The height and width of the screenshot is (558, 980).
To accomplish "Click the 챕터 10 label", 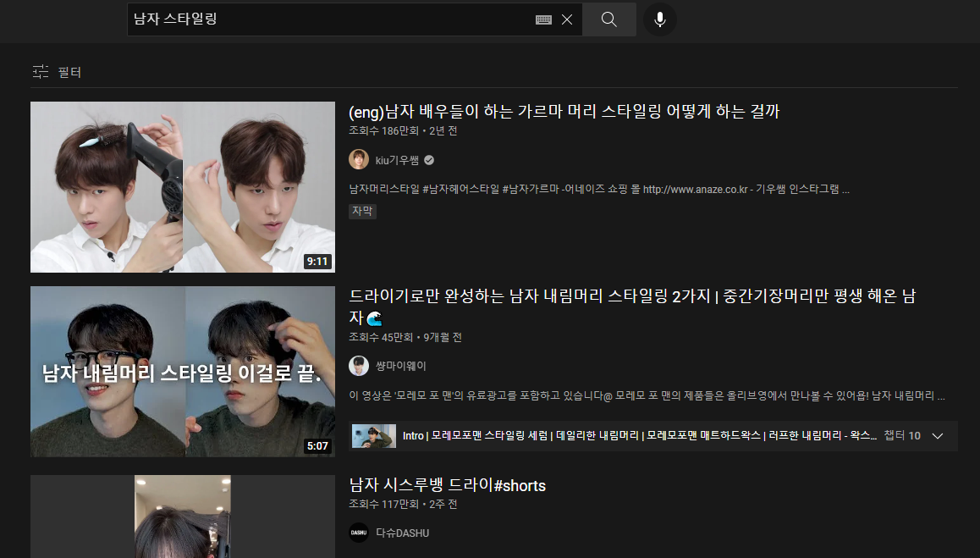I will (902, 436).
